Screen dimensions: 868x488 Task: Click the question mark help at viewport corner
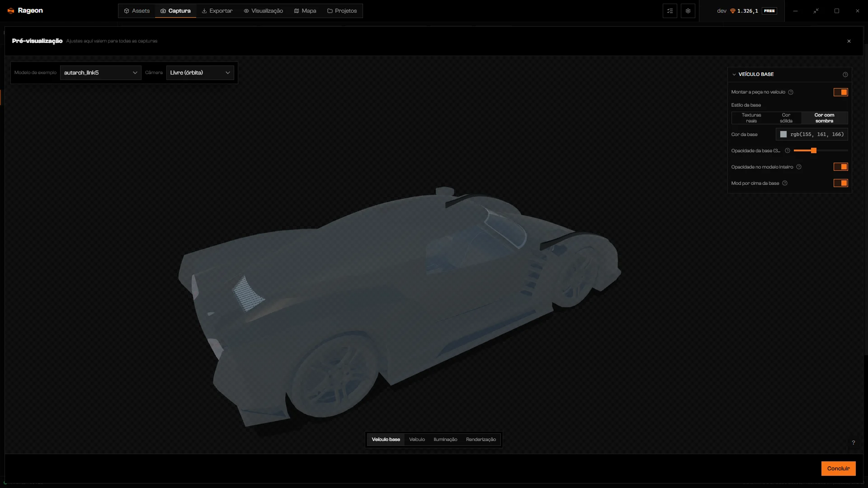click(x=854, y=443)
